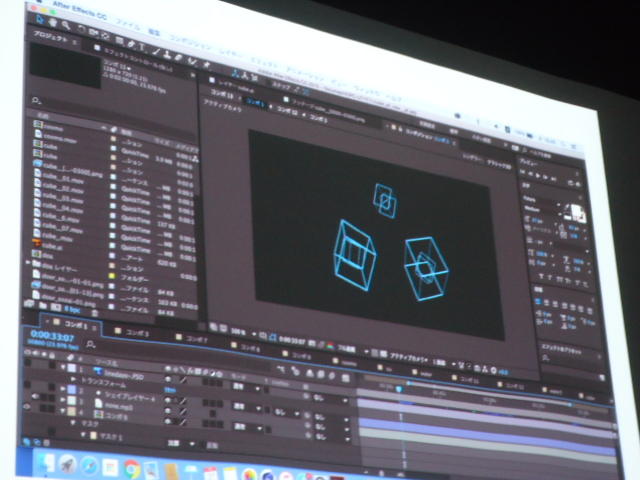
Task: Take snapshot with viewer camera icon
Action: [x=311, y=343]
